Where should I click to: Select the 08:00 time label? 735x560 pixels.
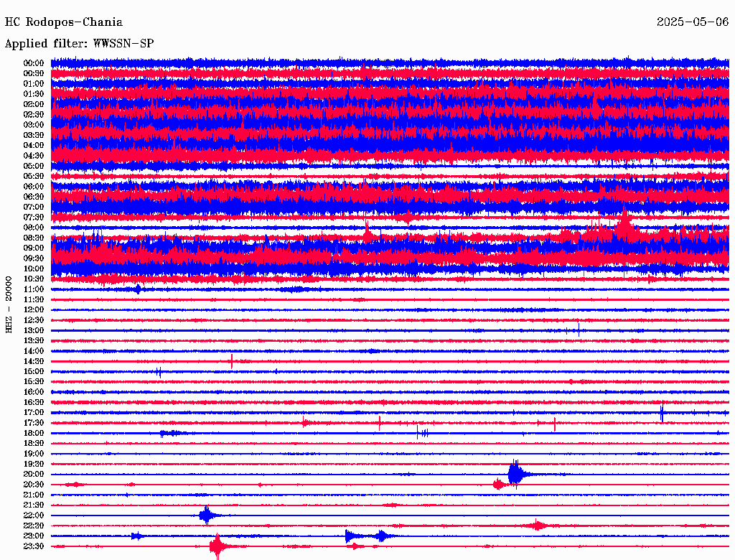[34, 228]
